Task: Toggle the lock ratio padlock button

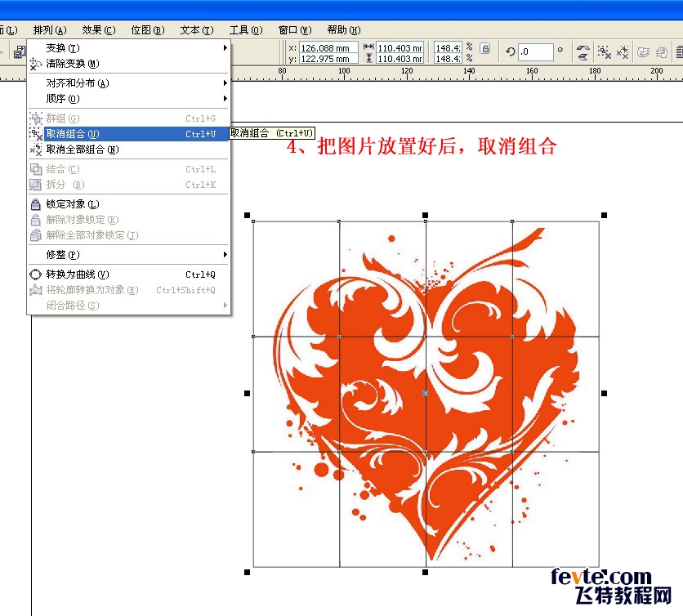Action: click(x=485, y=48)
